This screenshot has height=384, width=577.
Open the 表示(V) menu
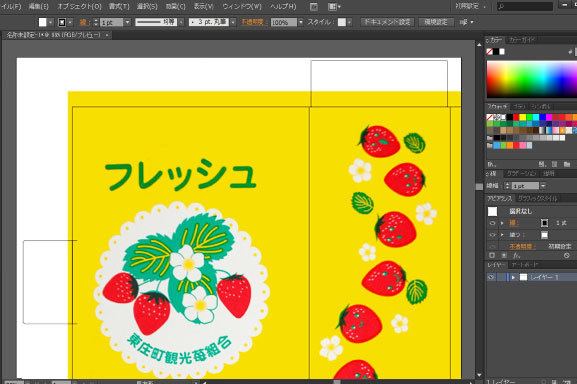203,6
